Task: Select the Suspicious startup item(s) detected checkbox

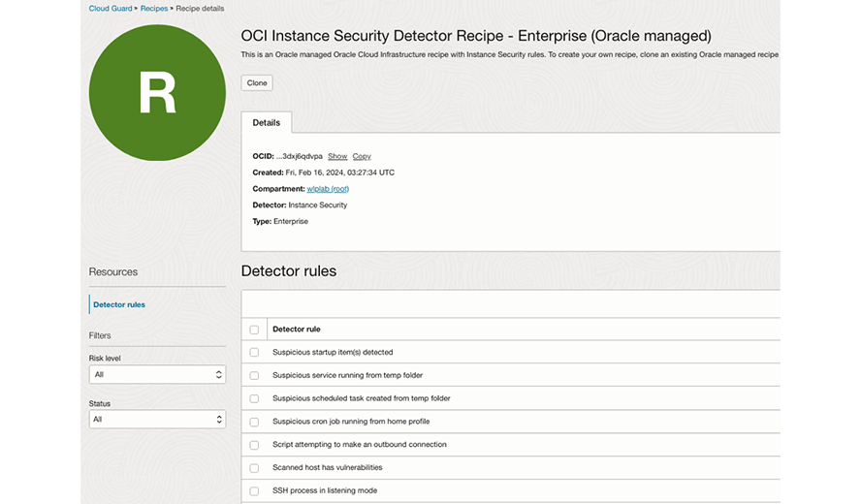Action: (254, 353)
